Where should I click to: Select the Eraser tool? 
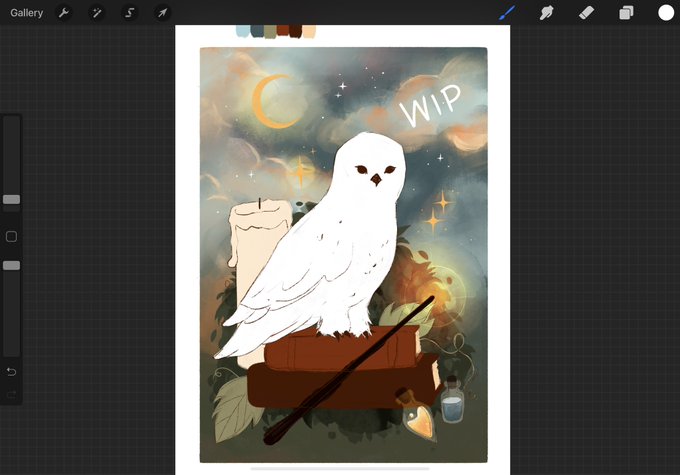pyautogui.click(x=586, y=13)
